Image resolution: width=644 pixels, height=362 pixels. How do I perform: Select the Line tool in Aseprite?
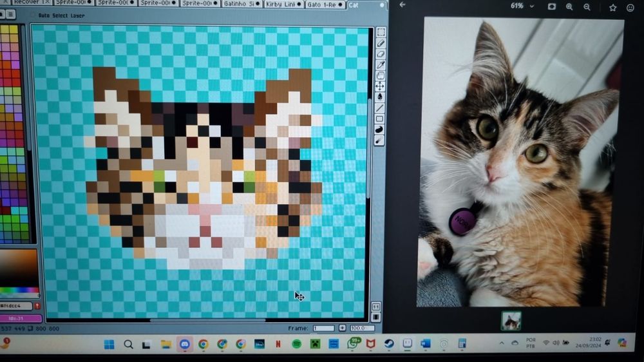tap(379, 108)
